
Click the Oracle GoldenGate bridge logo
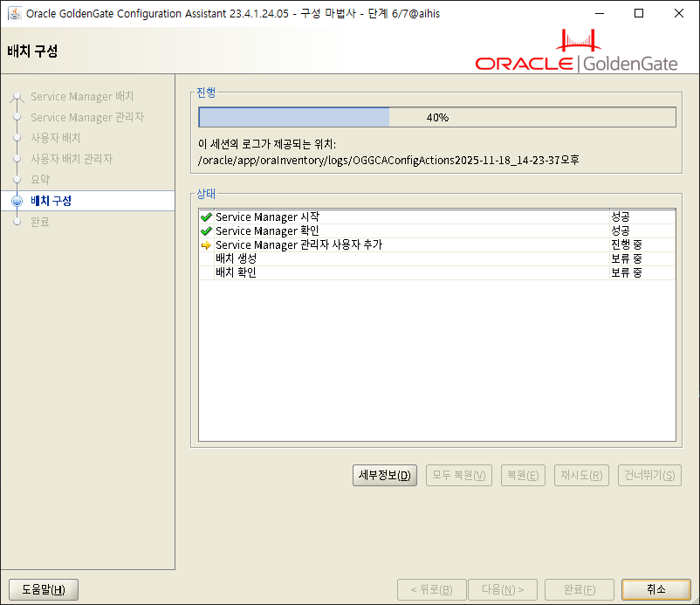pyautogui.click(x=576, y=51)
